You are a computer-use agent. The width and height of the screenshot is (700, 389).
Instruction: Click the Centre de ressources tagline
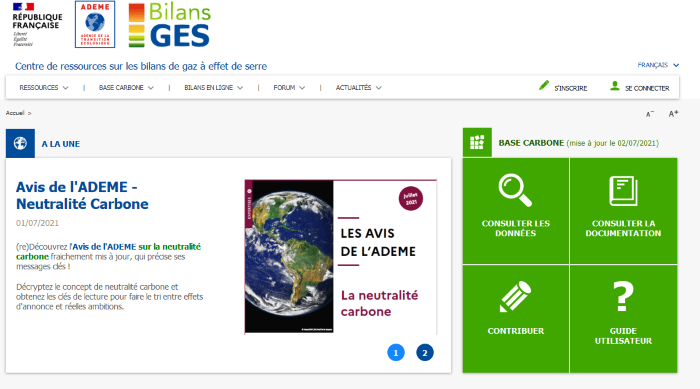pyautogui.click(x=141, y=66)
